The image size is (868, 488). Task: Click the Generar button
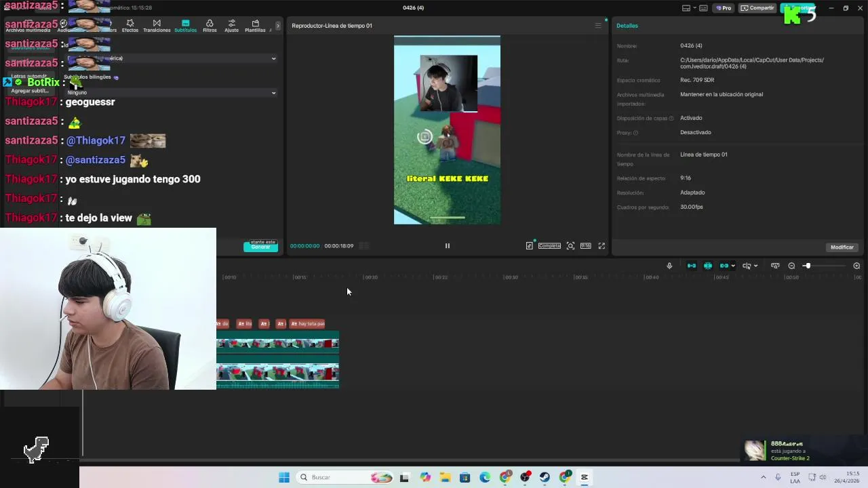(260, 247)
